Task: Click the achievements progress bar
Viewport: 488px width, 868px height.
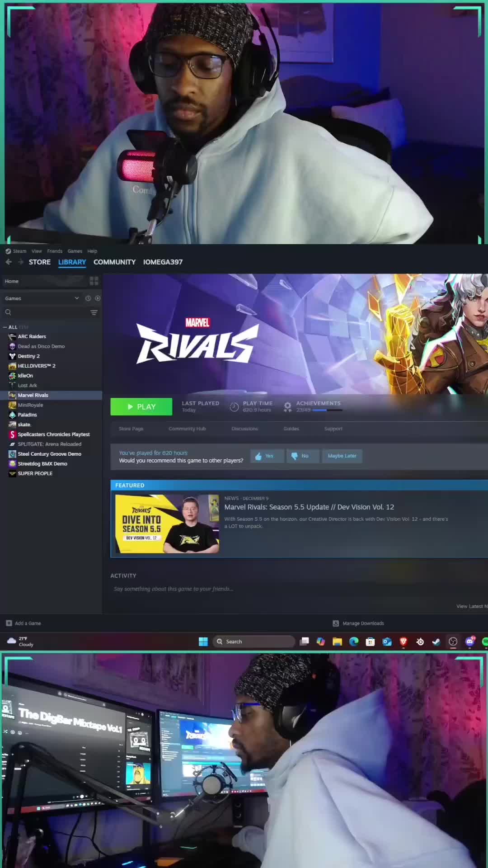Action: coord(327,410)
